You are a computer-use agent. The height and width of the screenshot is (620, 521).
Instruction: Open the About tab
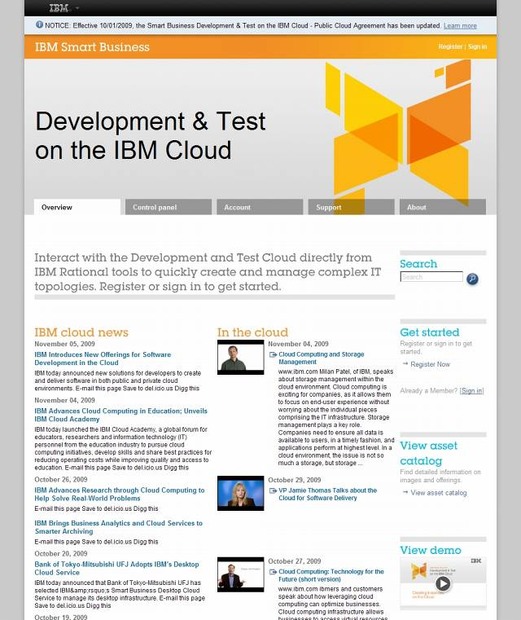tap(443, 207)
